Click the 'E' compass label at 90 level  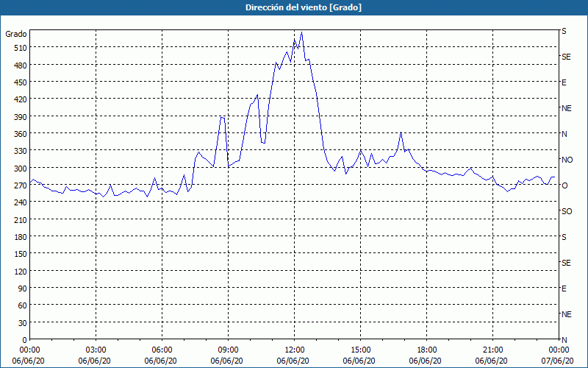tap(564, 289)
